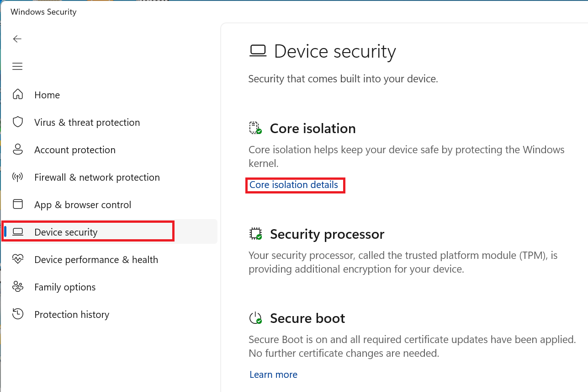This screenshot has width=588, height=392.
Task: Click the Family options people icon
Action: click(18, 287)
